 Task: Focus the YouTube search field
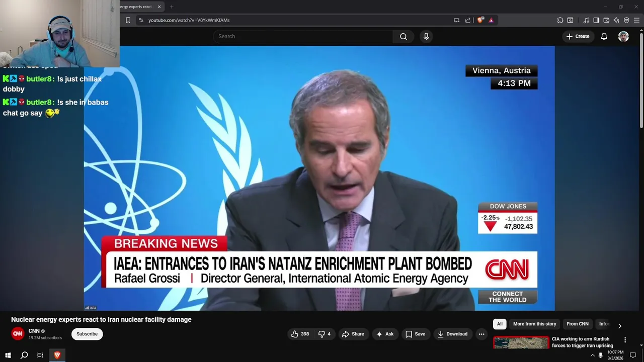(x=303, y=36)
